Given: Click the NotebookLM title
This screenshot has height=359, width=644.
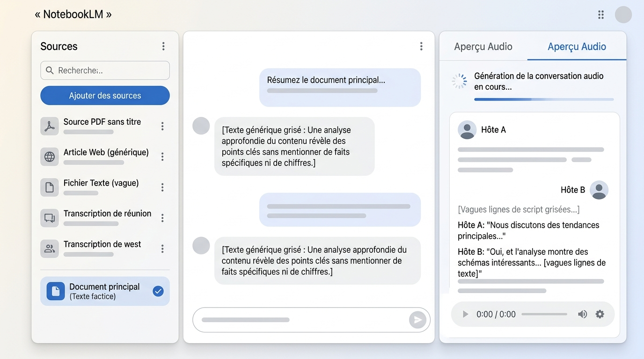Looking at the screenshot, I should (x=73, y=14).
